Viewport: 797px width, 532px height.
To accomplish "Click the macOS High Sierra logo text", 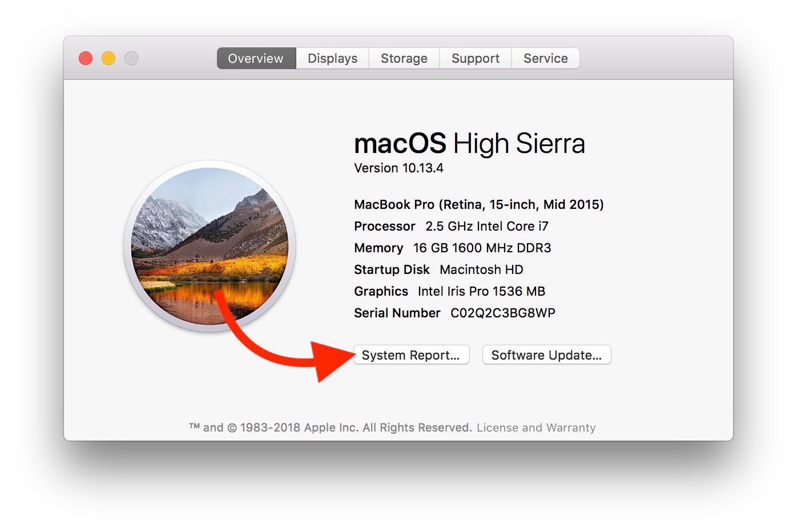I will click(469, 144).
